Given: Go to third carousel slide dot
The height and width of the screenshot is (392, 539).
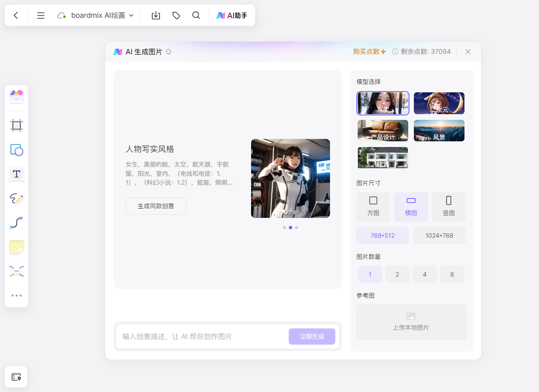Looking at the screenshot, I should click(296, 228).
